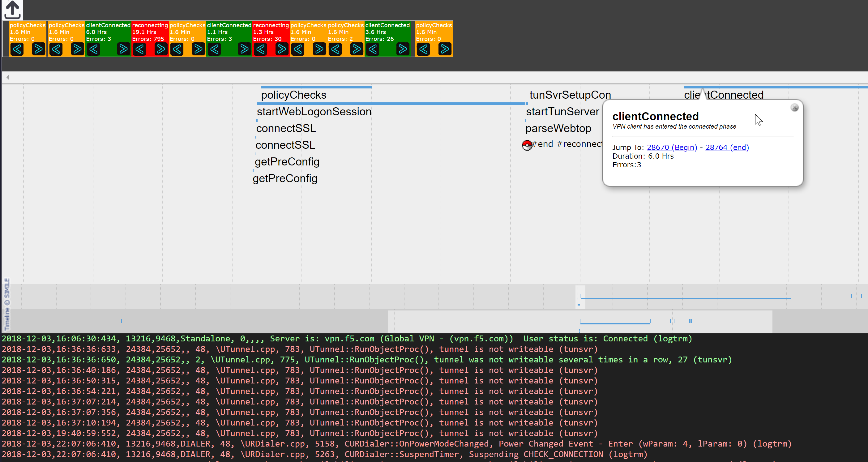
Task: Click the tunSvrSetupCon timeline event
Action: click(x=570, y=95)
